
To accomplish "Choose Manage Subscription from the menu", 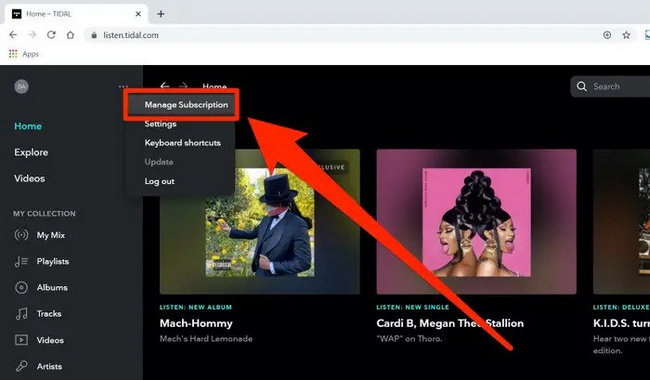I will [186, 105].
